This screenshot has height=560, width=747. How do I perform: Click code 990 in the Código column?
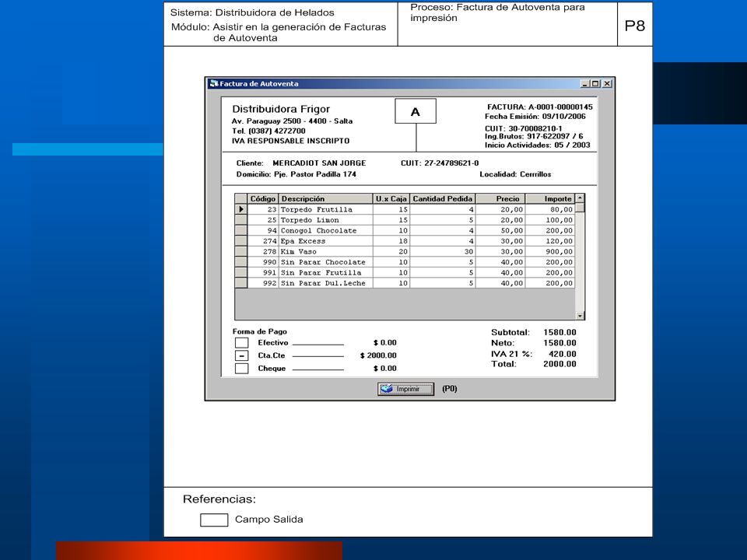click(262, 262)
